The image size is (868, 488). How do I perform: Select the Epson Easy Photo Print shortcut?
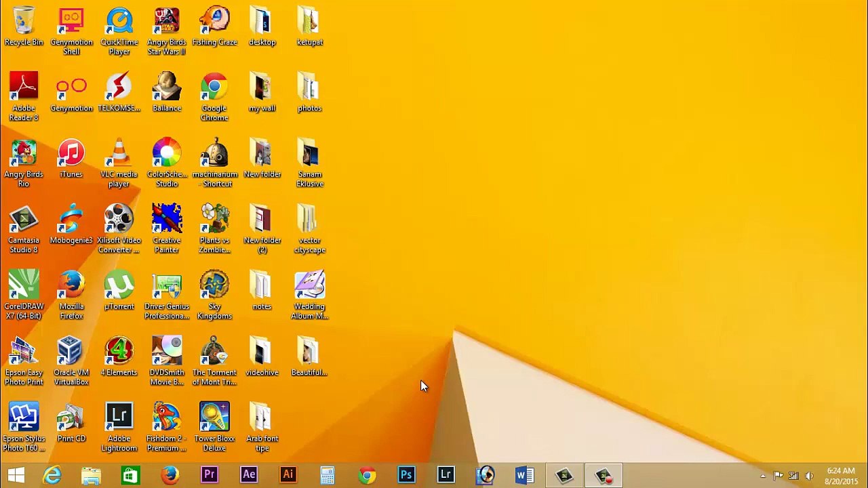coord(24,362)
